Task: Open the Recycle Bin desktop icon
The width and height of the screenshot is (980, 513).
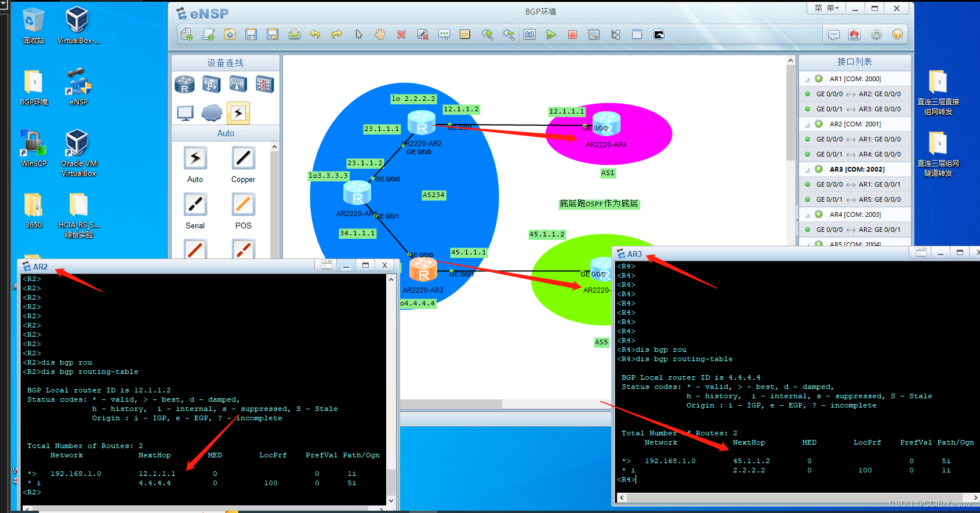Action: (34, 26)
